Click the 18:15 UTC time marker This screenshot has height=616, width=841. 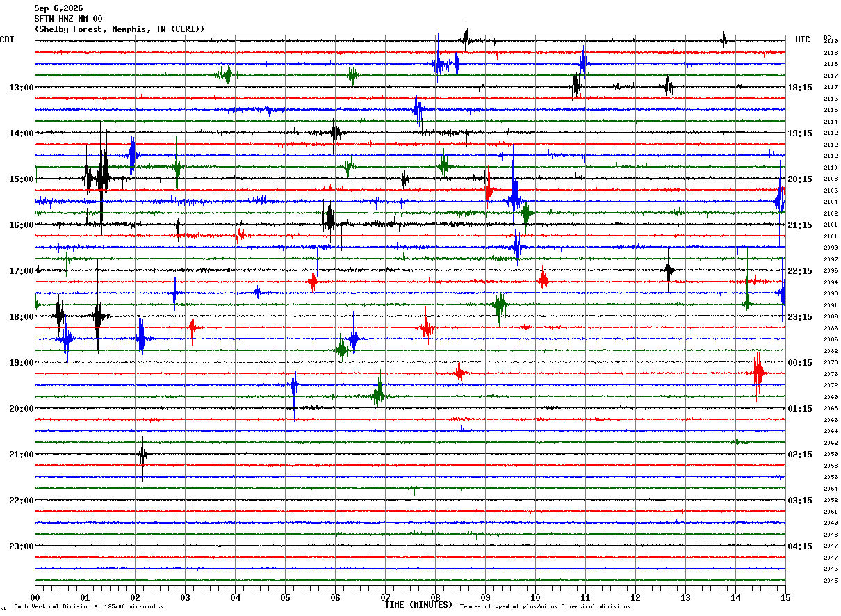[x=800, y=88]
